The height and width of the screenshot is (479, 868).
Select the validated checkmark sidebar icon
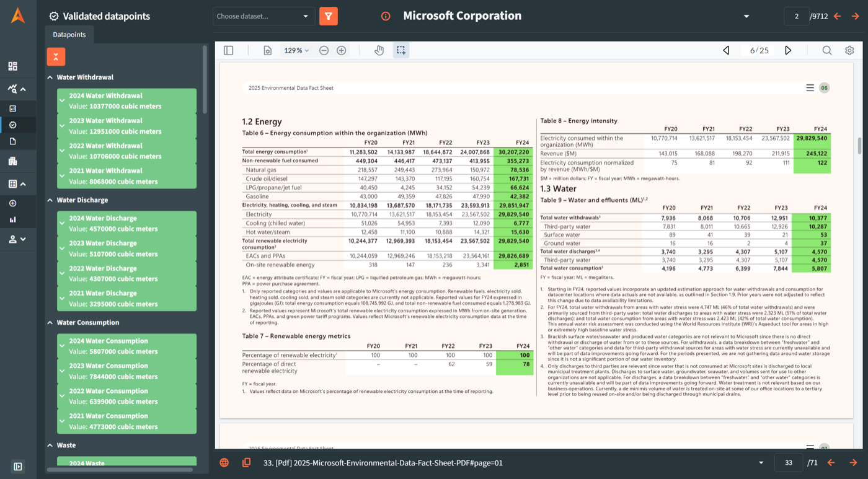tap(12, 125)
